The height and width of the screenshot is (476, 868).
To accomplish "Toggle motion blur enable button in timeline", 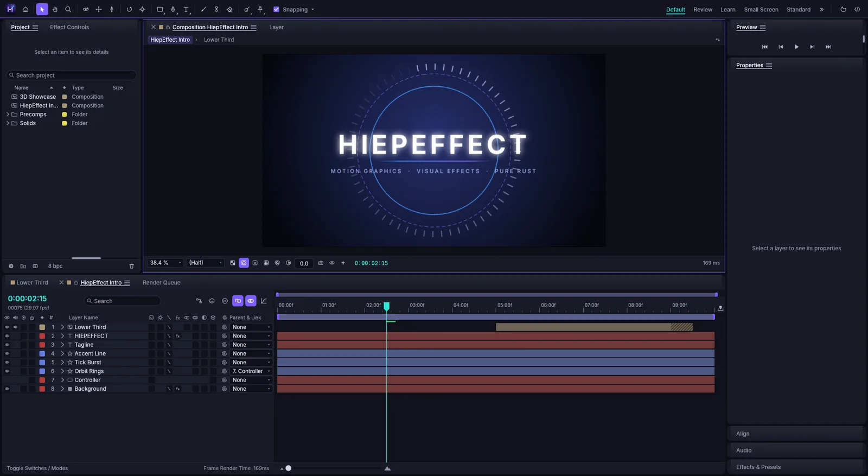I will click(x=251, y=301).
